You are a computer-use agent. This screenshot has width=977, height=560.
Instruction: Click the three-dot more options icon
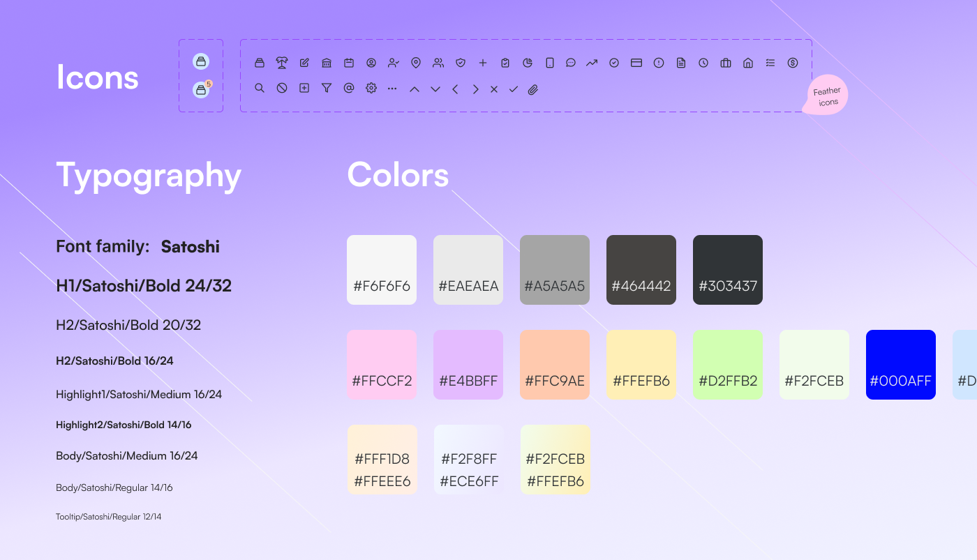[x=392, y=89]
